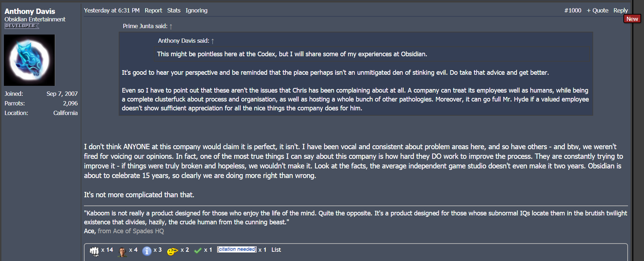Click the + Quote link

pos(597,10)
